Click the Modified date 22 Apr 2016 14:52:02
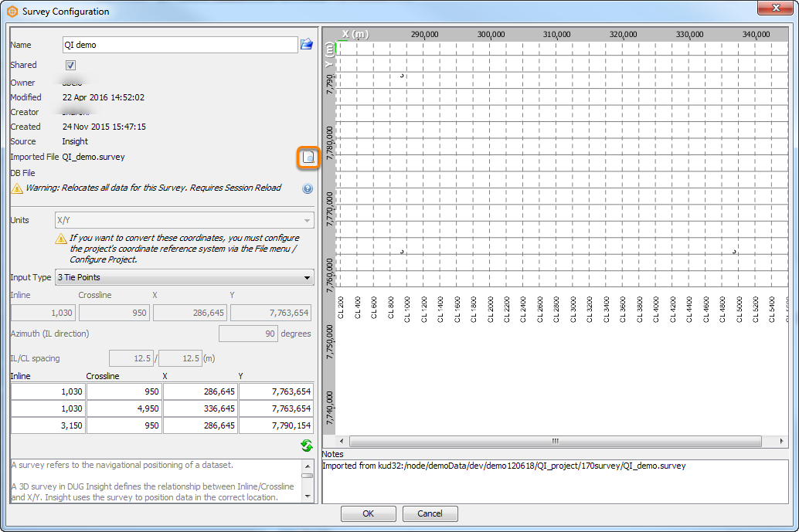799x532 pixels. 104,97
